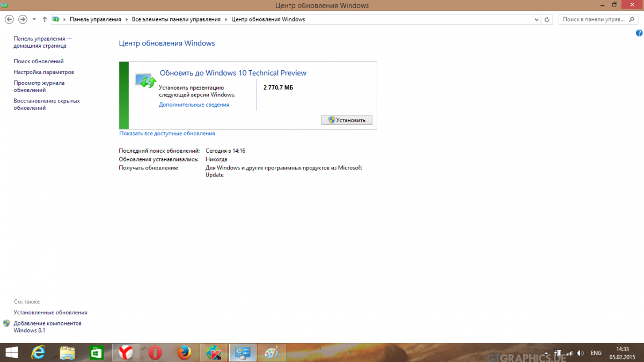Image resolution: width=644 pixels, height=362 pixels.
Task: Open Firefox from taskbar
Action: pos(185,352)
